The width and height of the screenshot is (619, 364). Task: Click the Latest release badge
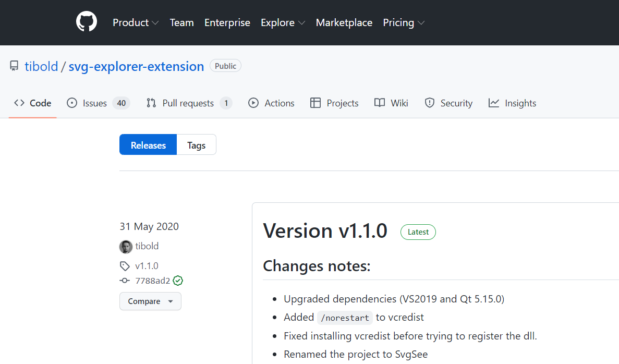pyautogui.click(x=418, y=232)
